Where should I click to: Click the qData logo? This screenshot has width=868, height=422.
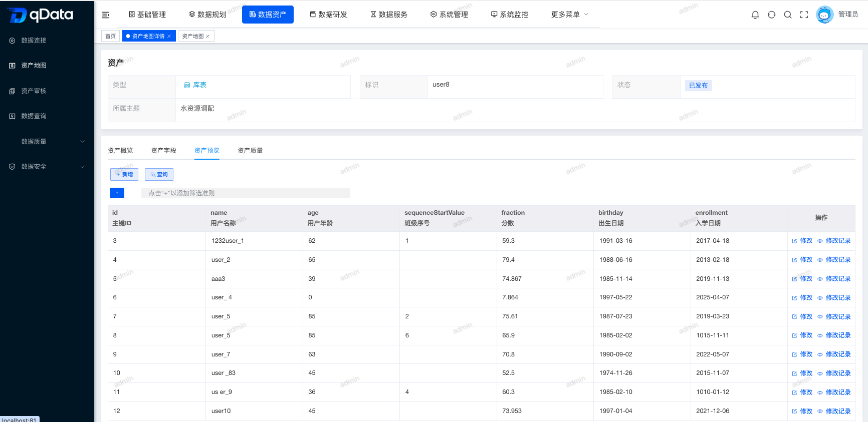(x=41, y=15)
